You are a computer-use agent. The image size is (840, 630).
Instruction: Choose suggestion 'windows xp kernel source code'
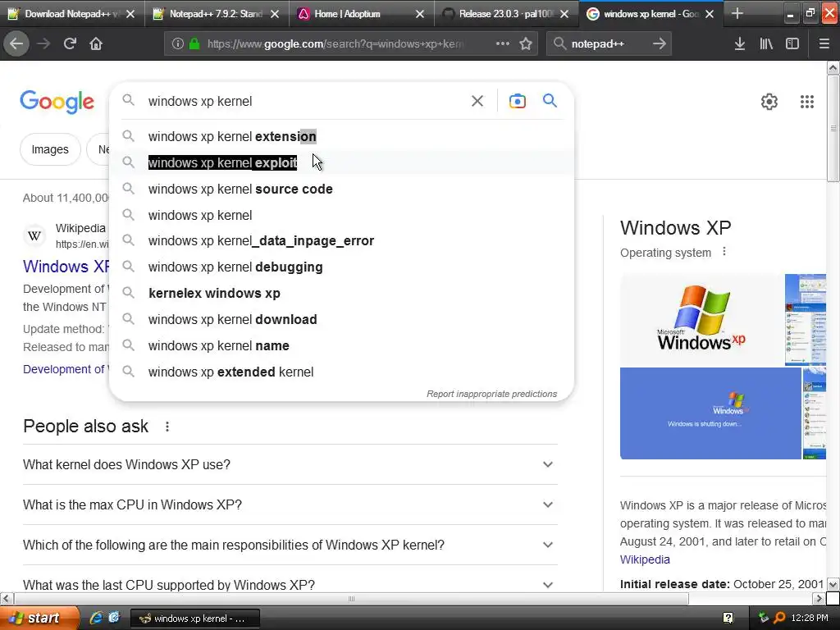click(x=341, y=189)
